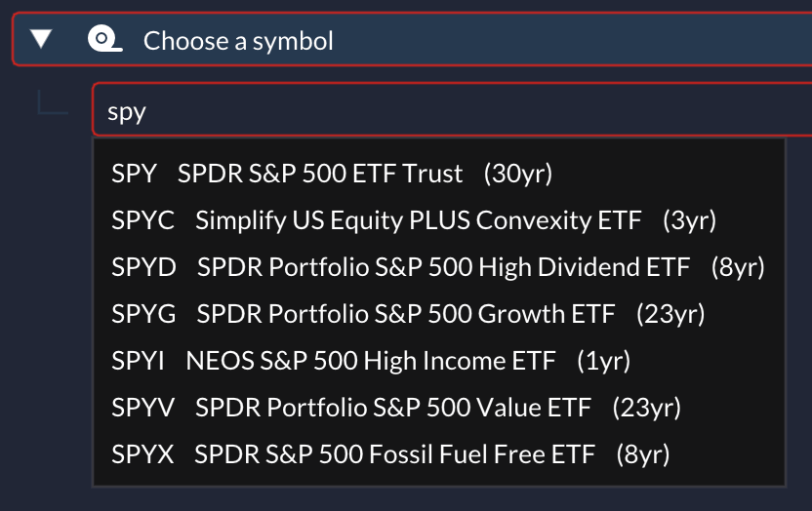The image size is (812, 511).
Task: Pick SPYG S&P 500 Growth ETF
Action: [439, 314]
